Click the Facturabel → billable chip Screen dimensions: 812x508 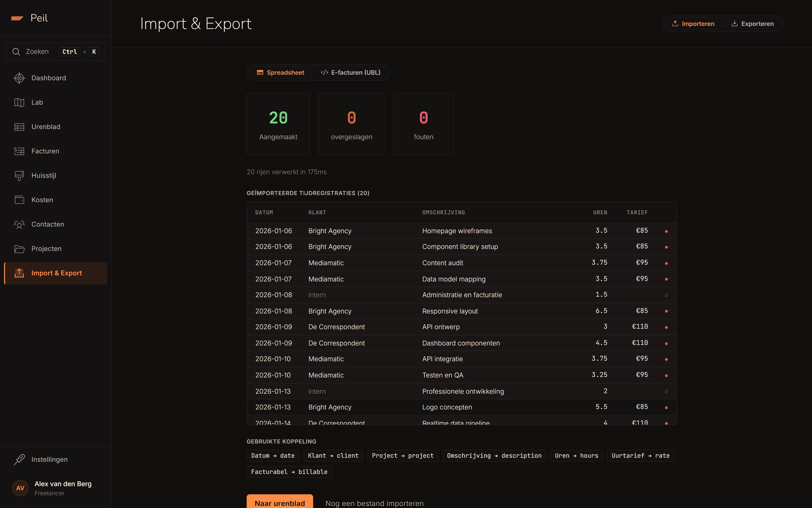[x=289, y=472]
